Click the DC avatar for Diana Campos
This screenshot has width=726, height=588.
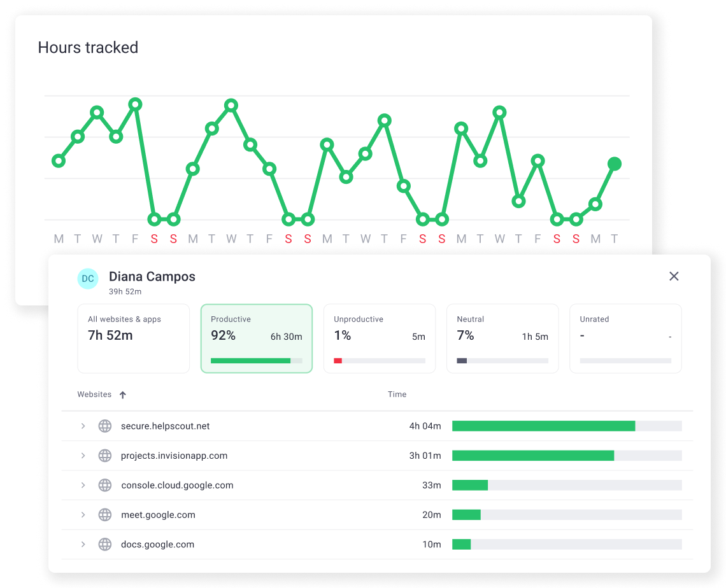pyautogui.click(x=88, y=279)
